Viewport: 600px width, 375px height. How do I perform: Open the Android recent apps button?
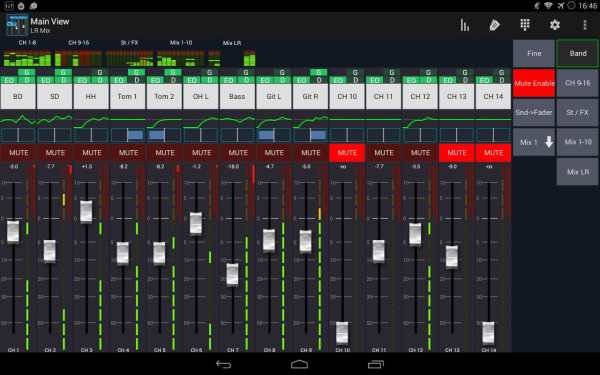pos(376,364)
